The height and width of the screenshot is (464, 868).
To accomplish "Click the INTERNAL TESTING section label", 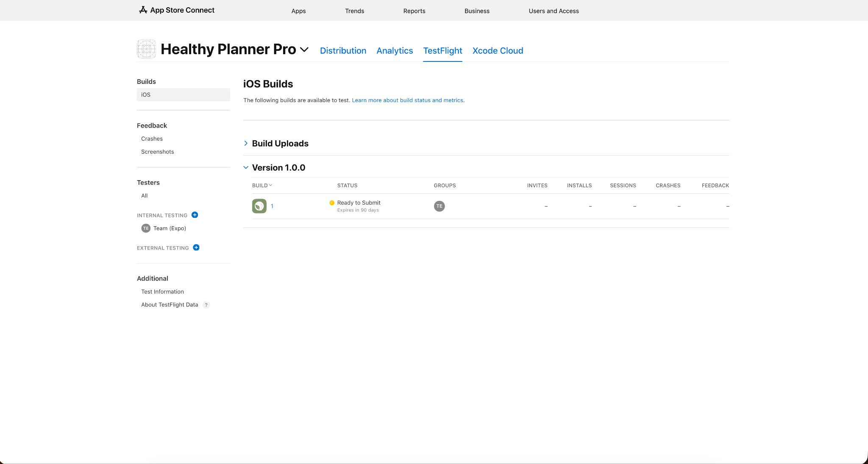I will (x=162, y=215).
